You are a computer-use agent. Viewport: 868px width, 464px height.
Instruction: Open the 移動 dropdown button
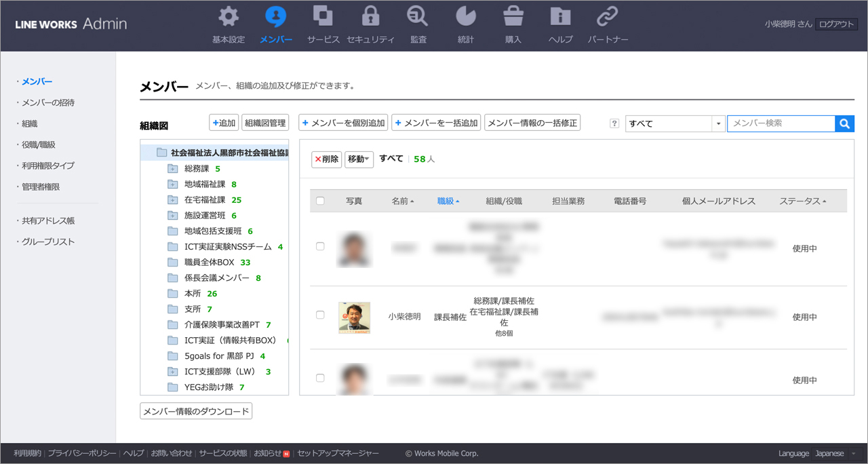click(x=359, y=159)
